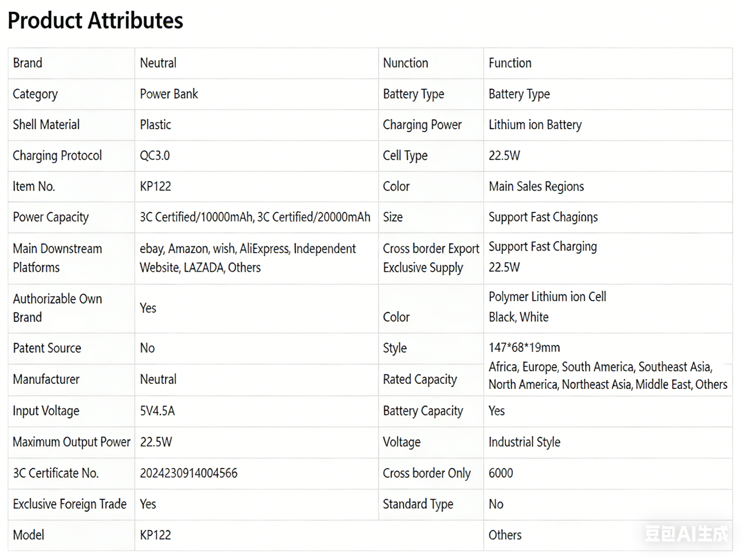
Task: Click the "Others" cell in the last row
Action: pos(505,535)
